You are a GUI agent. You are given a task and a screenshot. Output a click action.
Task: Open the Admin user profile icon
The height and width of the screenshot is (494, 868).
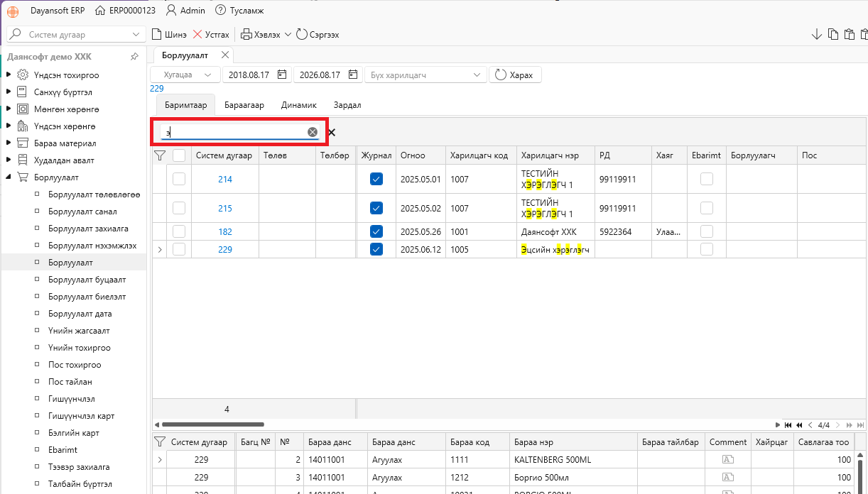(x=170, y=11)
